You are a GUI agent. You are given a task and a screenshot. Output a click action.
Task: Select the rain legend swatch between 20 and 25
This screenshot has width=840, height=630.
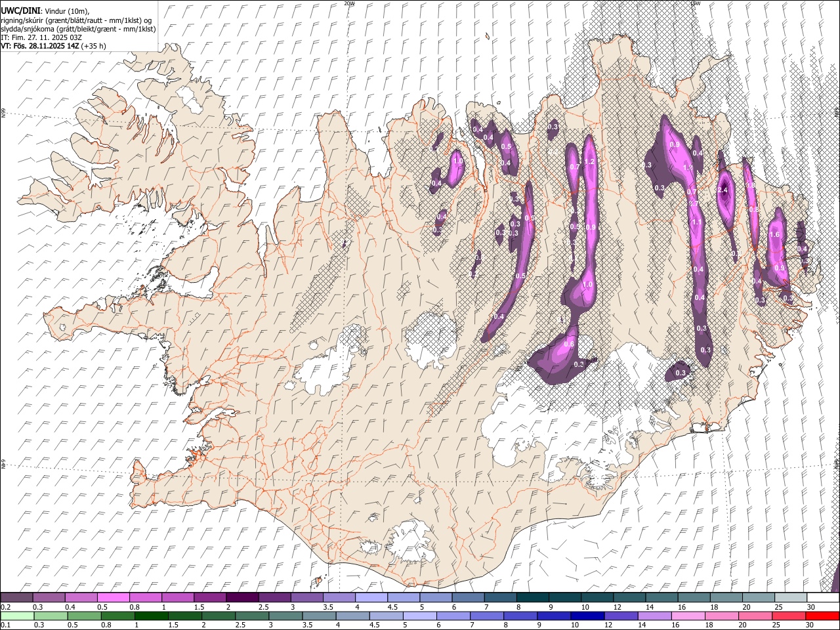tap(755, 616)
